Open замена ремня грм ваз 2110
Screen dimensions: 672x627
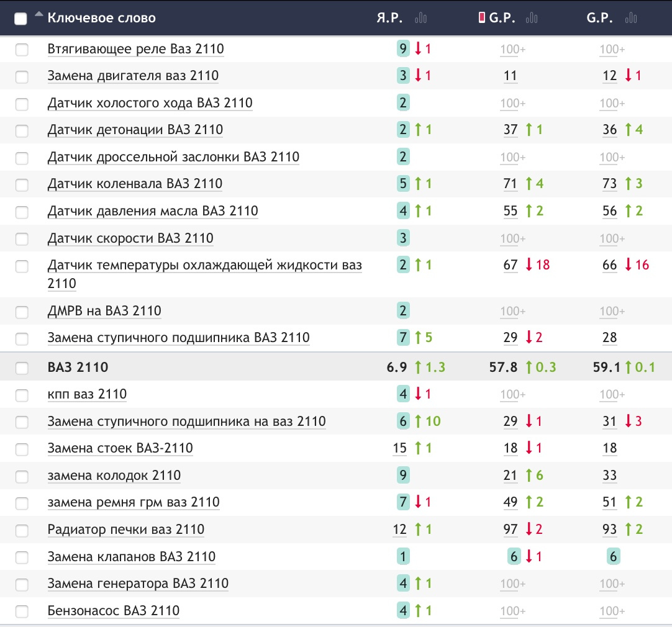pos(134,502)
